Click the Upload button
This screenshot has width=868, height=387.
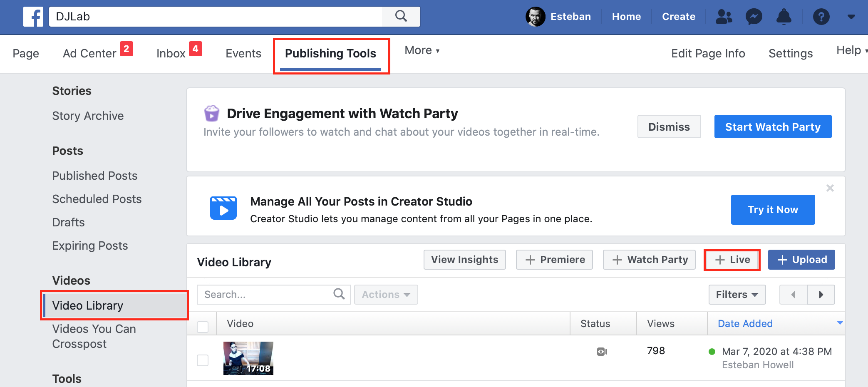[801, 260]
